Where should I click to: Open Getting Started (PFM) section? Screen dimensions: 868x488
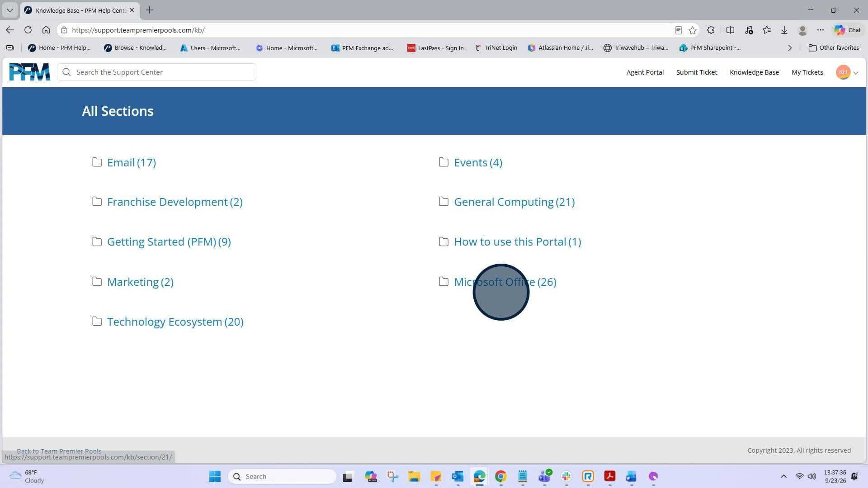tap(169, 242)
